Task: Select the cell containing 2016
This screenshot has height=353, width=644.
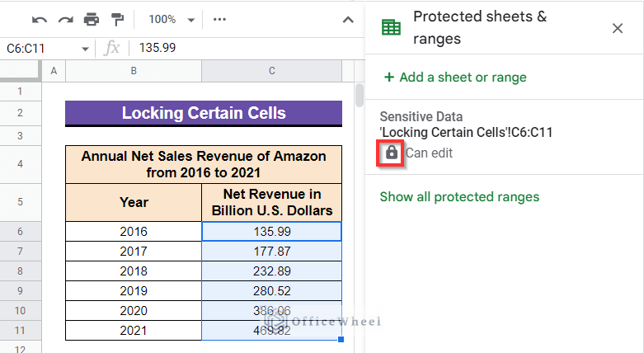Action: pyautogui.click(x=134, y=232)
